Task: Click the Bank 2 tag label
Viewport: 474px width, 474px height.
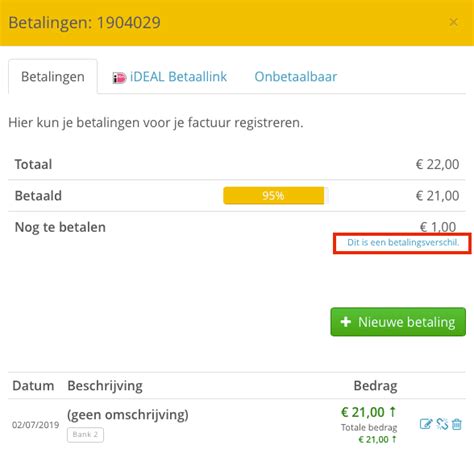Action: (x=85, y=435)
